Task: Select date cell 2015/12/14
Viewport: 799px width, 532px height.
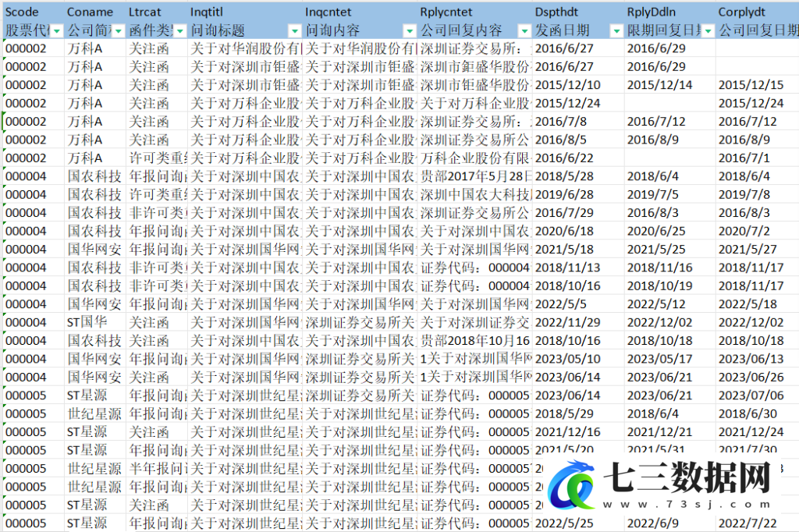Action: (670, 85)
